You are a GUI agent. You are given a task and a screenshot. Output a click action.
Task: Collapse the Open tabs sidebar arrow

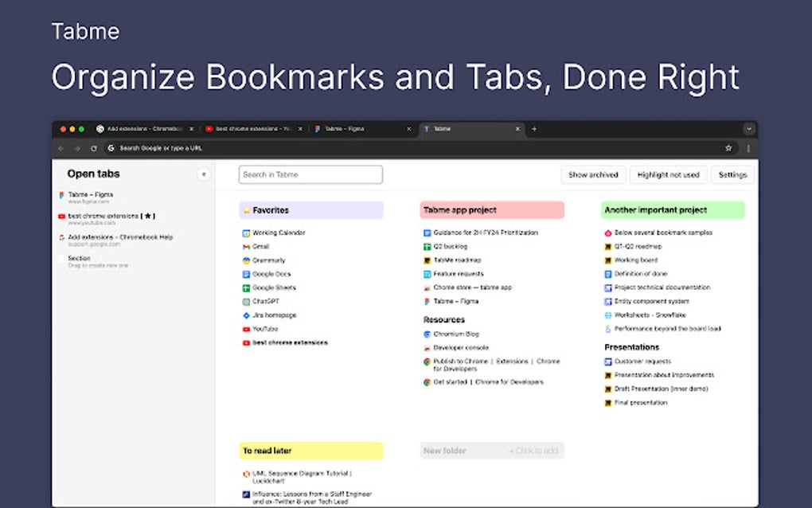[x=204, y=174]
